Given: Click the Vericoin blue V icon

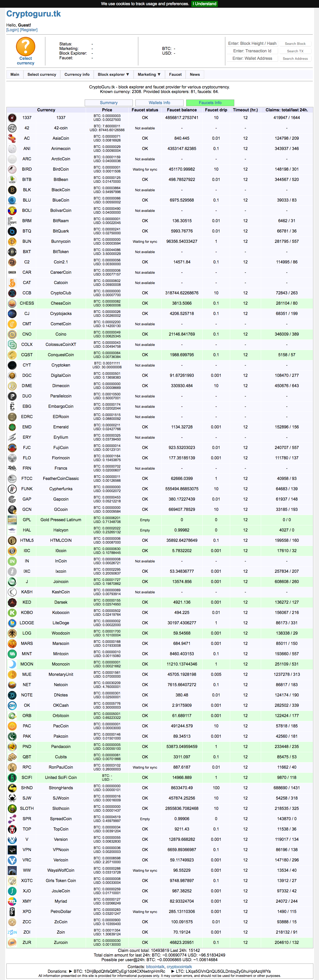Looking at the screenshot, I should tap(12, 860).
